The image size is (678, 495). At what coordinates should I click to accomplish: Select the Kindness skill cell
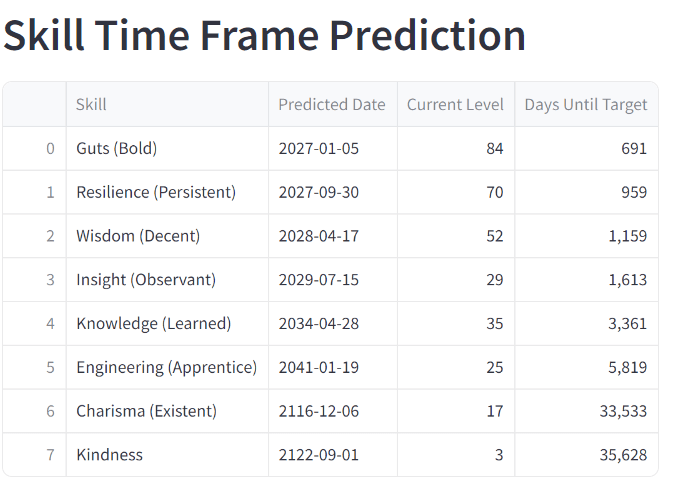(x=167, y=455)
